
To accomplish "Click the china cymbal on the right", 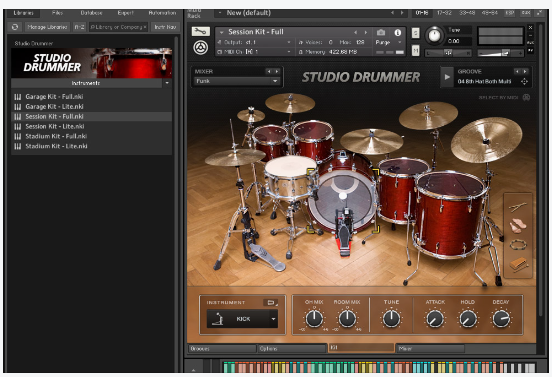I will pos(486,140).
